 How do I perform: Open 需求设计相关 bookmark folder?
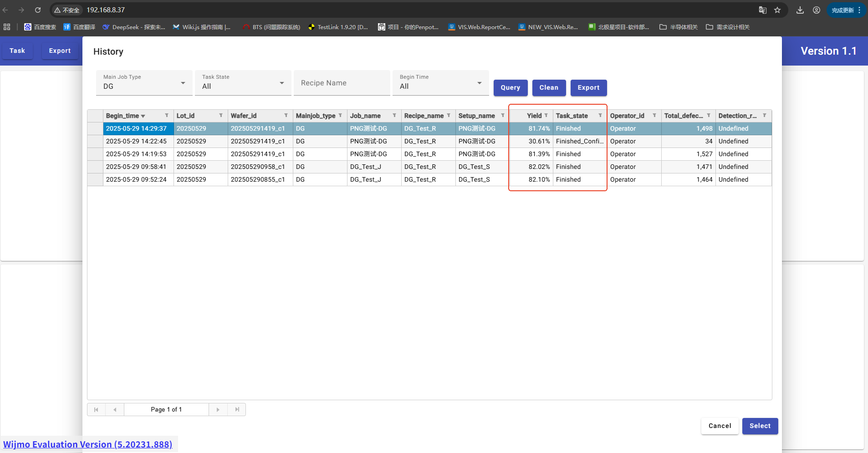[728, 27]
